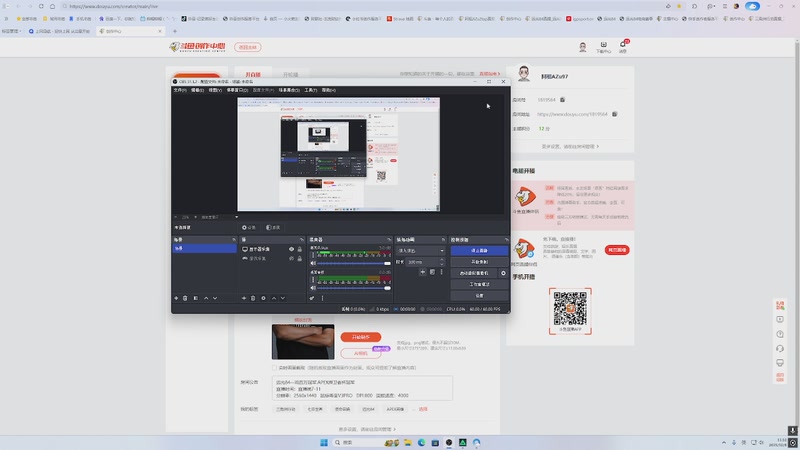
Task: Pop out the Controls dock panel
Action: click(x=506, y=240)
